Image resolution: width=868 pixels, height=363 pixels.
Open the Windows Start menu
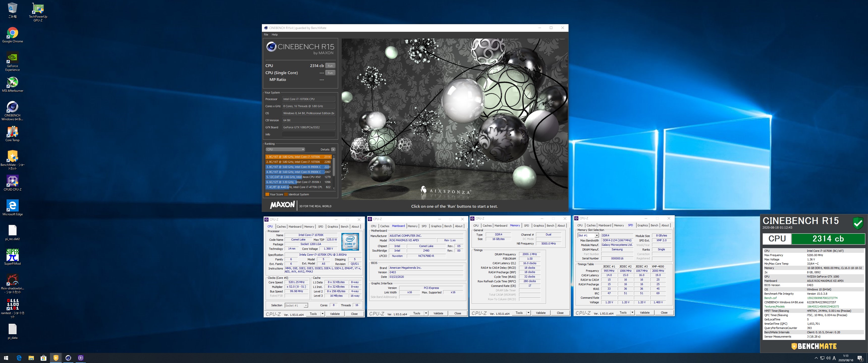pos(6,358)
